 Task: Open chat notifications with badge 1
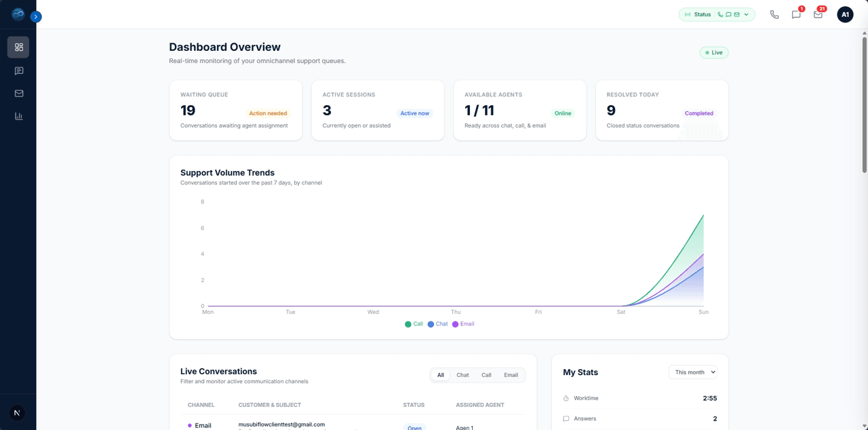(796, 14)
